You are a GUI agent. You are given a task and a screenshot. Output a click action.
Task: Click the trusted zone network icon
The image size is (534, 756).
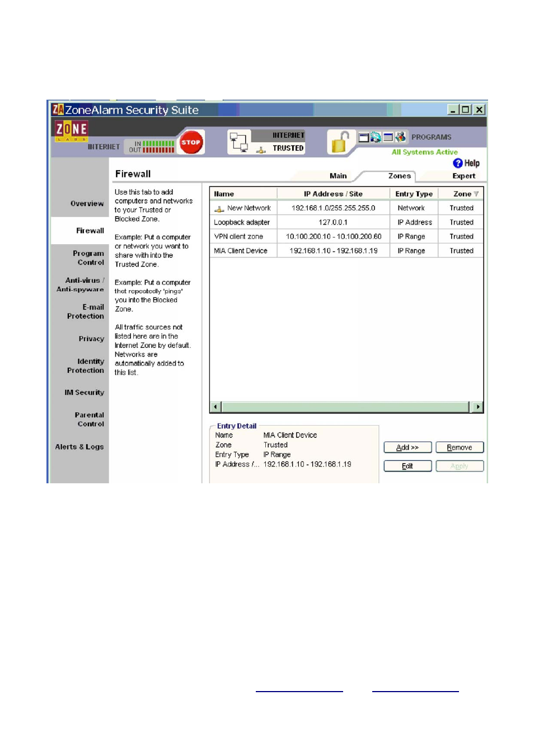[x=261, y=150]
